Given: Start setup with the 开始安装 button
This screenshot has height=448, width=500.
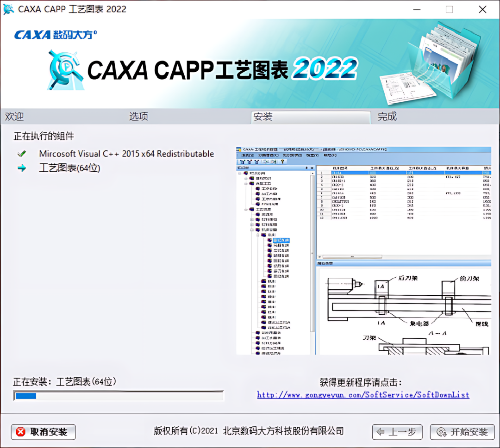Looking at the screenshot, I should point(462,432).
